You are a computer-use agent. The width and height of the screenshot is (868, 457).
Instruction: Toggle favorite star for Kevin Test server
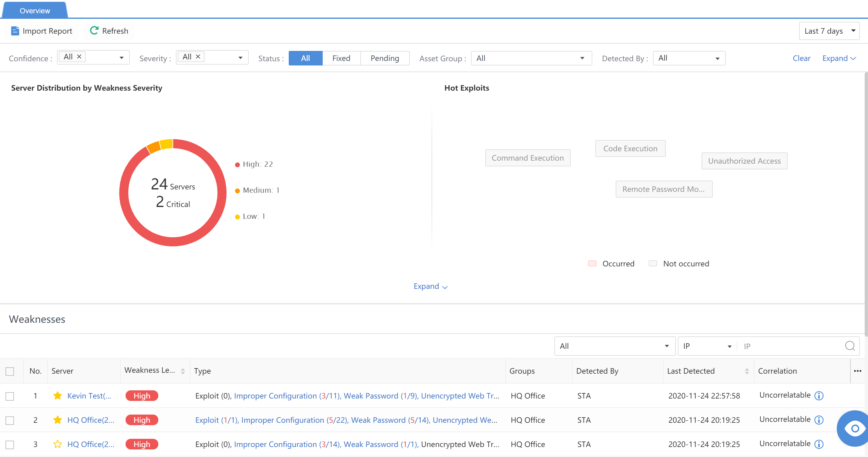(x=58, y=395)
